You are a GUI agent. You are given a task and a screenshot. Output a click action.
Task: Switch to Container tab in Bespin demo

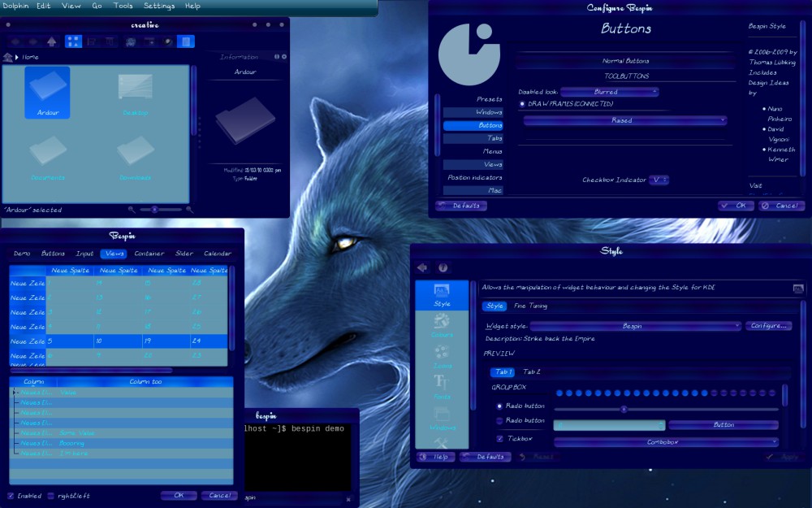pyautogui.click(x=149, y=254)
